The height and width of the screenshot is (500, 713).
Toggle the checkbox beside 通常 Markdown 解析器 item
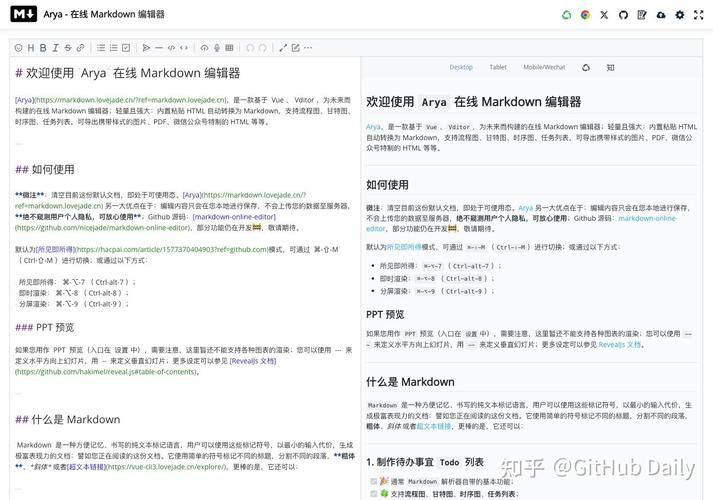[x=374, y=481]
